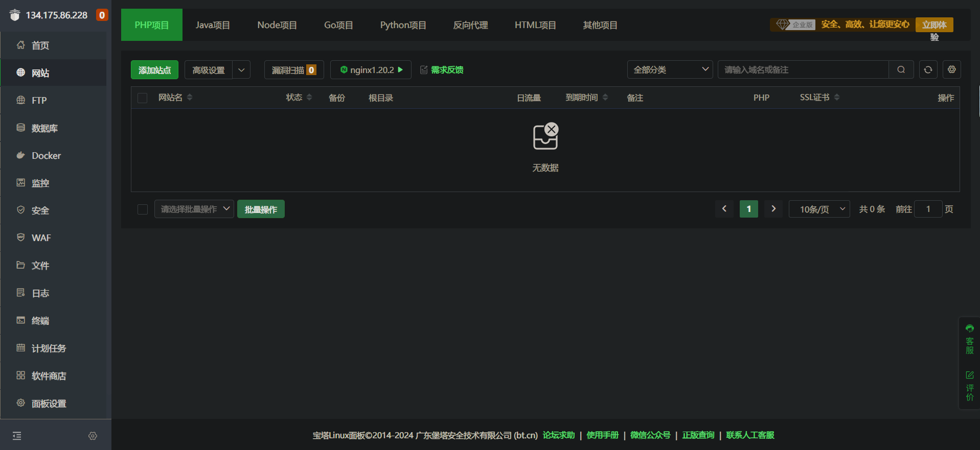This screenshot has width=980, height=450.
Task: Click the search magnifier icon
Action: tap(901, 69)
